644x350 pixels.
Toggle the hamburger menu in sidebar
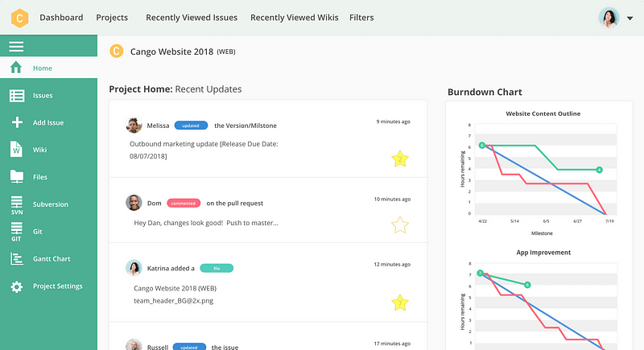pos(16,47)
